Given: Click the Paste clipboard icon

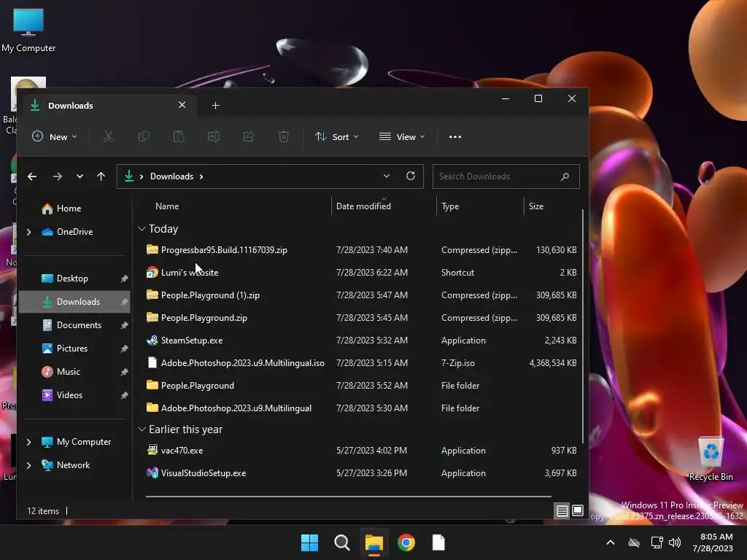Looking at the screenshot, I should [x=179, y=136].
